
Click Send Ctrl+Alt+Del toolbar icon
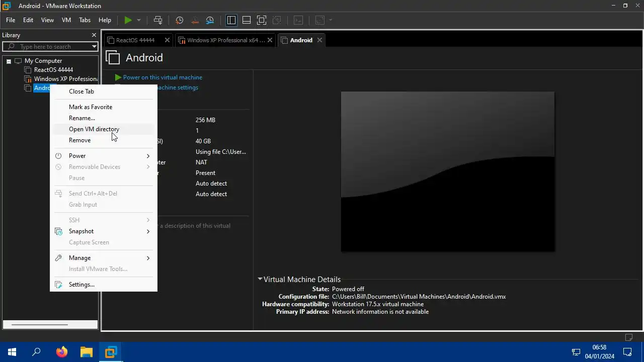158,20
